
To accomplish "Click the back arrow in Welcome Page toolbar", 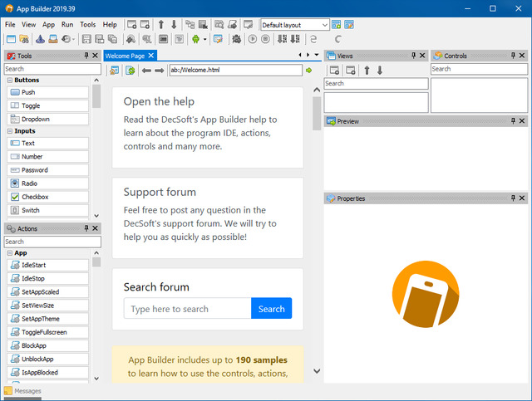I will click(146, 71).
